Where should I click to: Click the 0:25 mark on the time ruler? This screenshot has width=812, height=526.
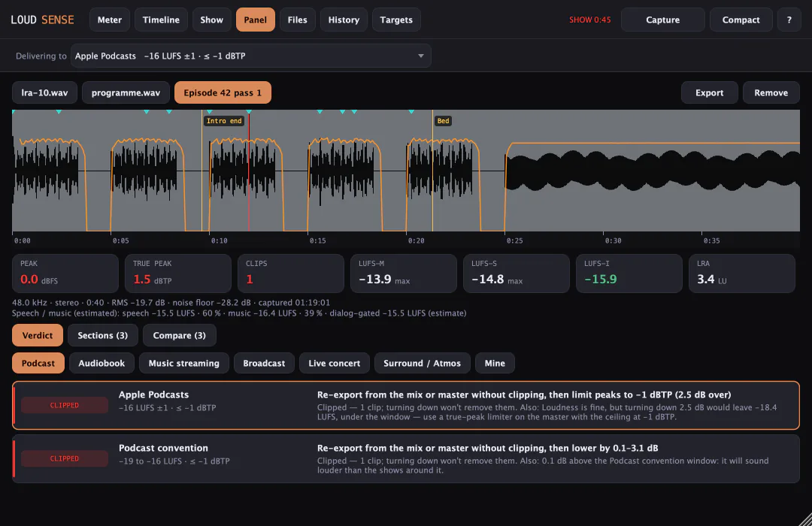pyautogui.click(x=515, y=240)
